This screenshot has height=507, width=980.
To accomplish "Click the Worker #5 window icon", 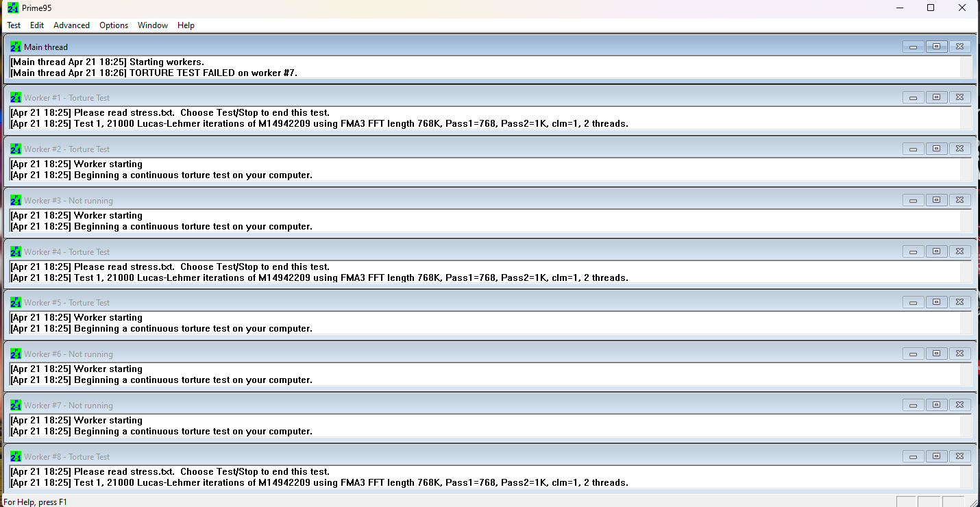I will 16,302.
